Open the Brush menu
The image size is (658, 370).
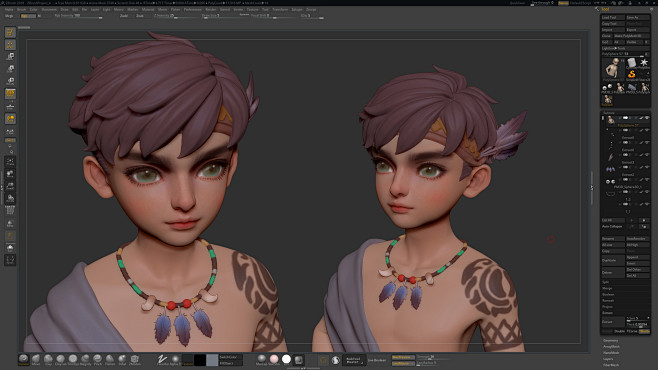[21, 9]
